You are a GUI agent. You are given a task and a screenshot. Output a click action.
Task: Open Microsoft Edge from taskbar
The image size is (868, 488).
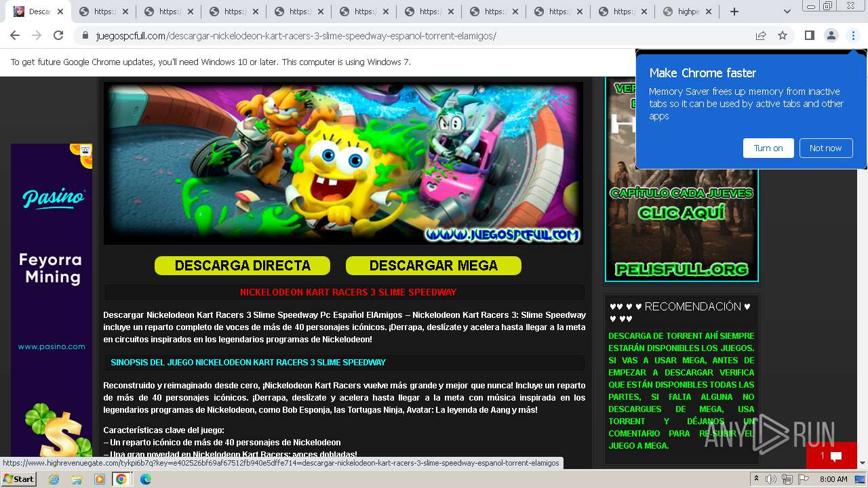pyautogui.click(x=145, y=479)
